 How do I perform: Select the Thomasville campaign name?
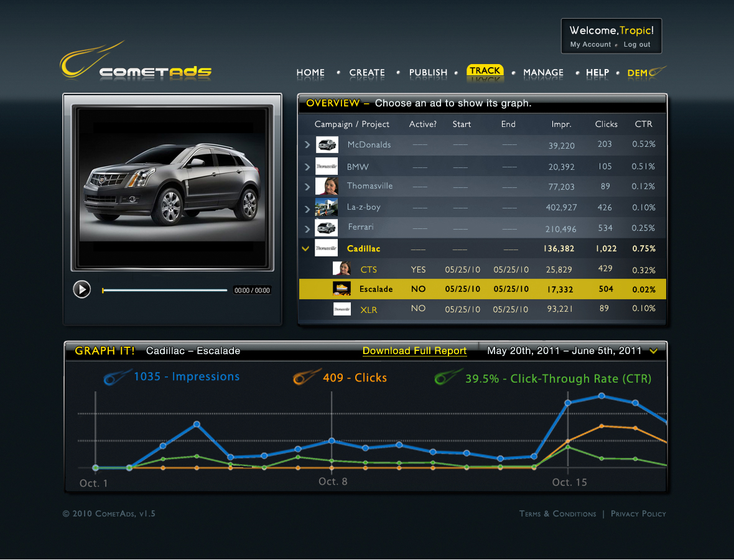point(370,186)
